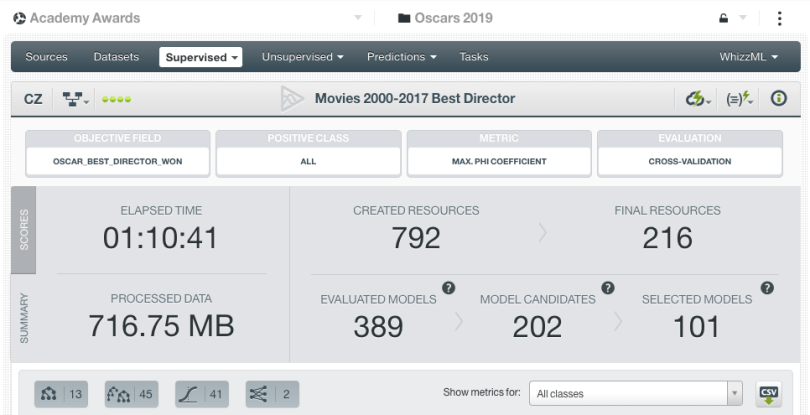810x415 pixels.
Task: Toggle the deepnets filter (2)
Action: 272,394
